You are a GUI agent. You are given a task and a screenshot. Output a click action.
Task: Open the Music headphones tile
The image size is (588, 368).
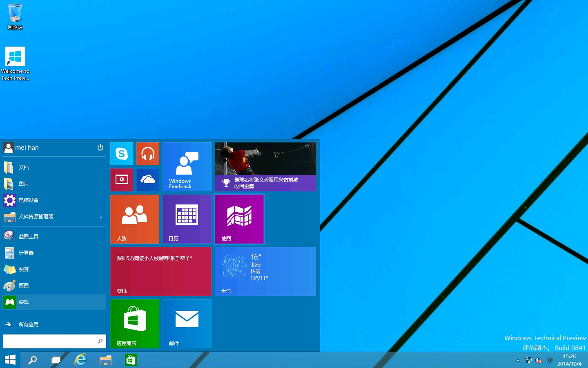pyautogui.click(x=148, y=154)
